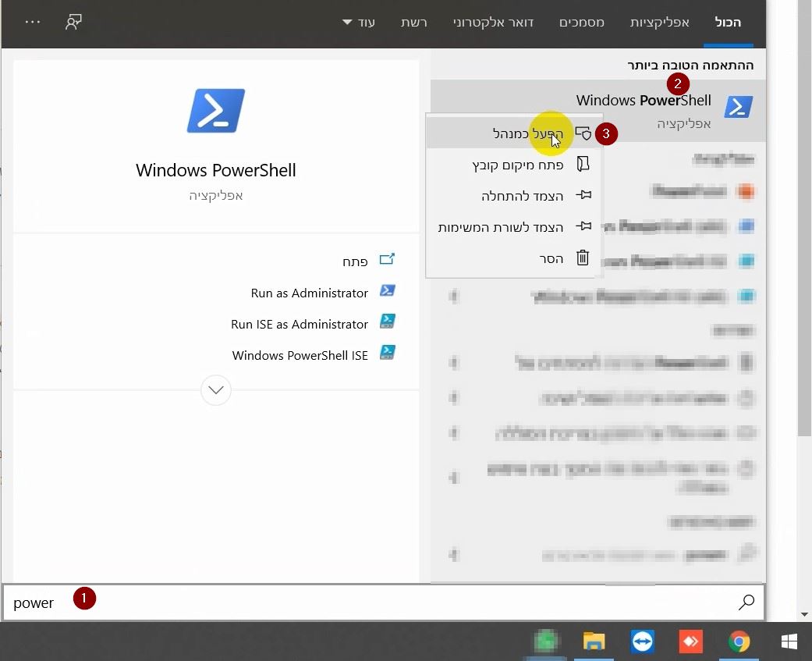The height and width of the screenshot is (661, 812).
Task: Choose הפעל כמנהל from context menu
Action: (514, 133)
